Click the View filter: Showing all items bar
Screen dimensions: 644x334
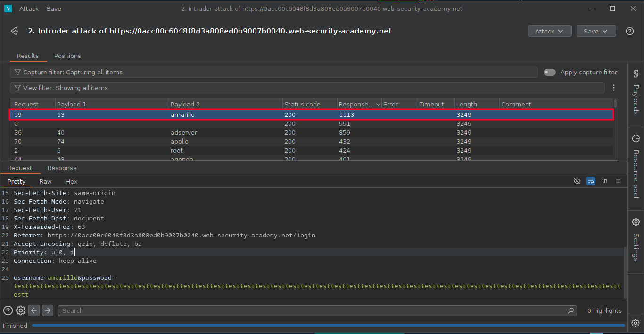(306, 88)
